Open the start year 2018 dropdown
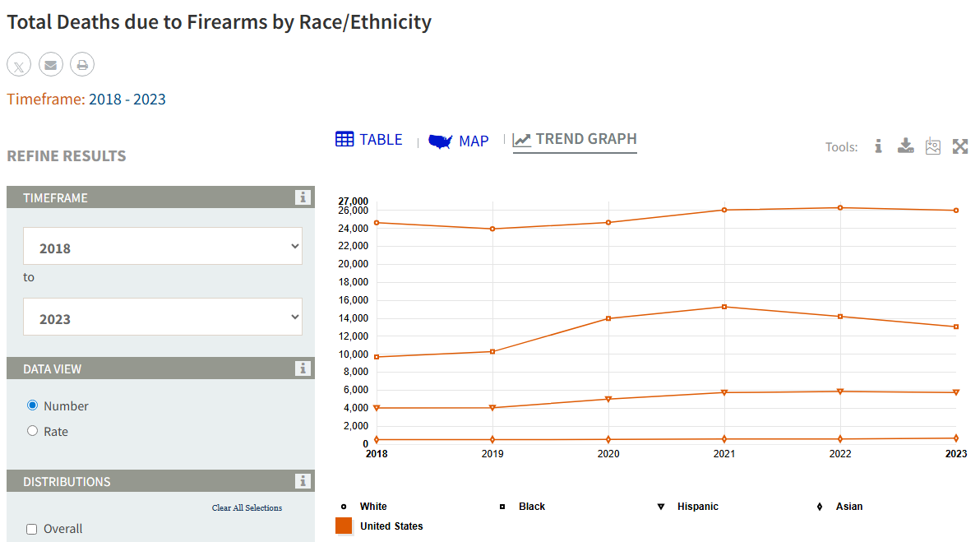 click(163, 246)
